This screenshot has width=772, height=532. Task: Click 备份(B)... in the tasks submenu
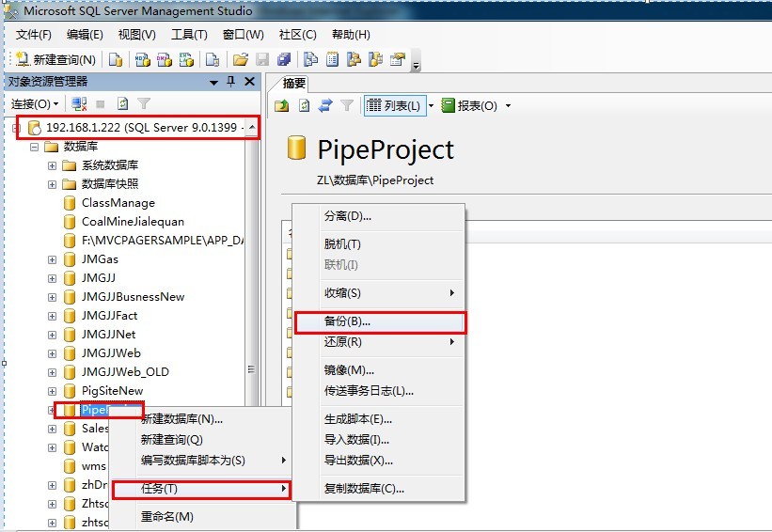pyautogui.click(x=379, y=321)
